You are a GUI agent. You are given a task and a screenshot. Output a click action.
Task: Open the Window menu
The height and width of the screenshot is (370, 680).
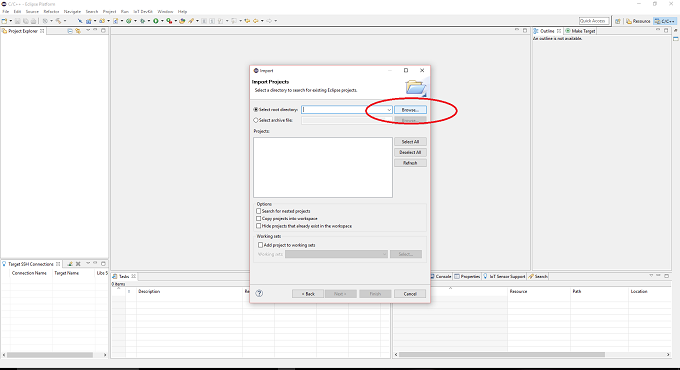tap(165, 12)
